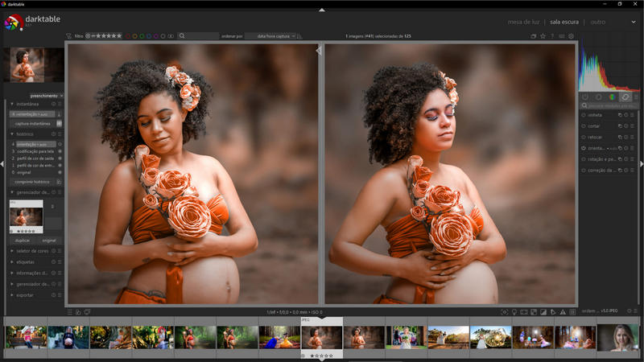The height and width of the screenshot is (362, 644).
Task: Open the global preferences gear icon
Action: [x=572, y=36]
